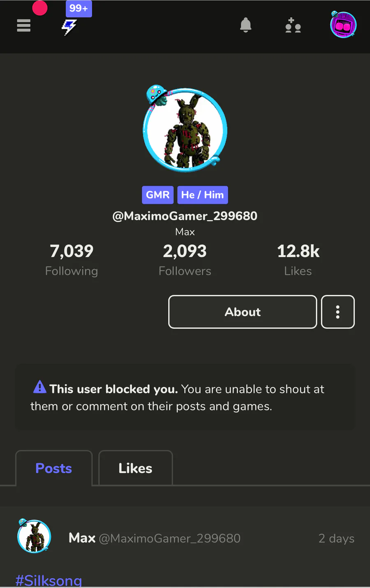Click the red notification dot on menu
Viewport: 370px width, 588px height.
(x=40, y=8)
